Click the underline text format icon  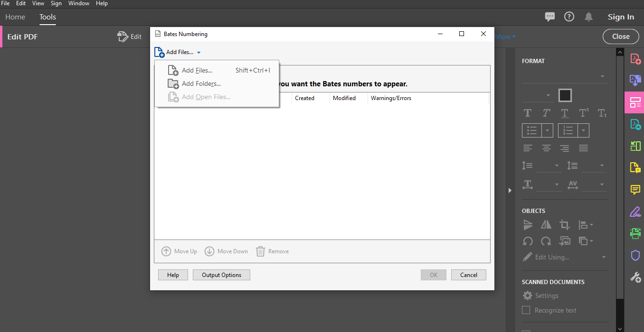coord(564,113)
